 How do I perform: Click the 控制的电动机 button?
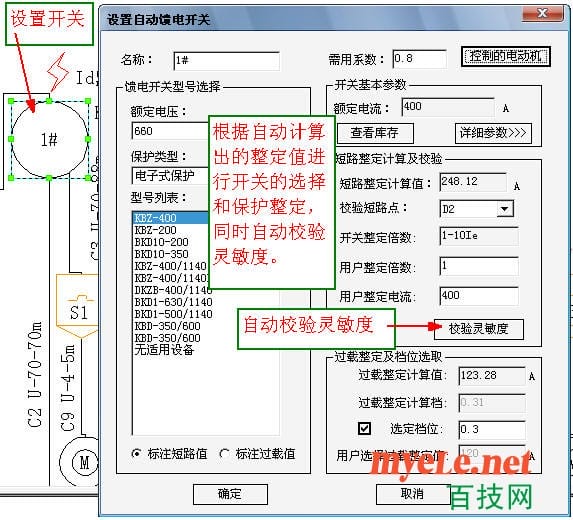[x=506, y=57]
